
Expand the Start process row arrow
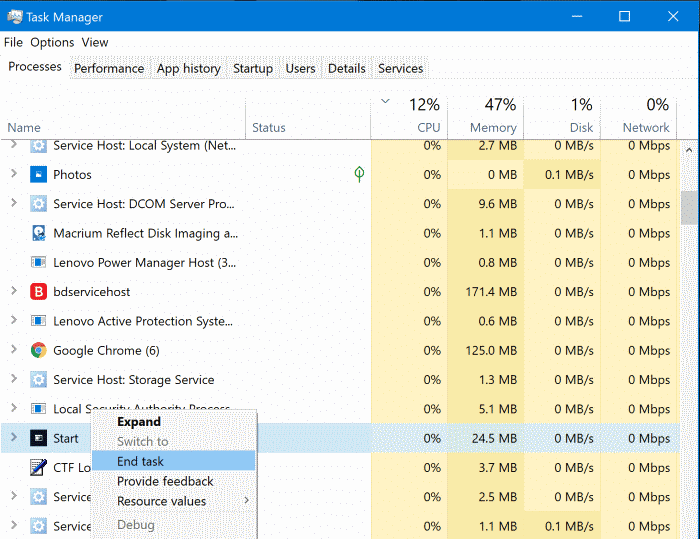pos(14,437)
